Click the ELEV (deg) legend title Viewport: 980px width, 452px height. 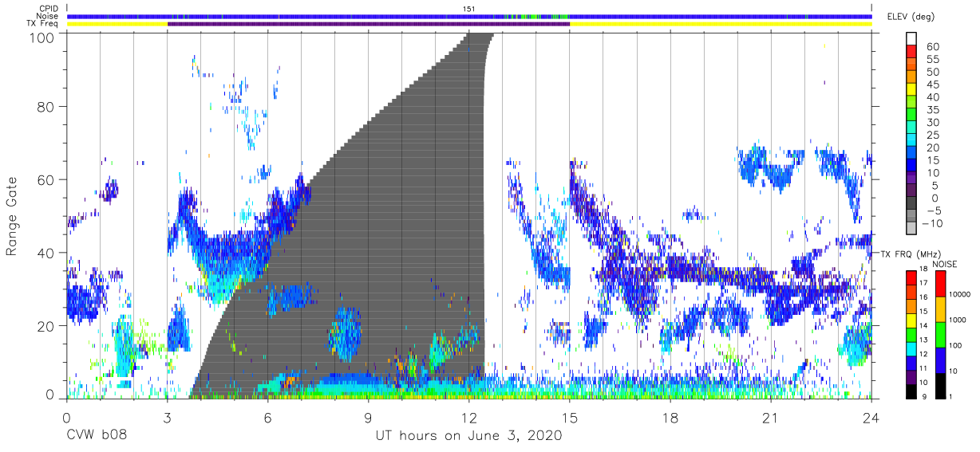(911, 16)
